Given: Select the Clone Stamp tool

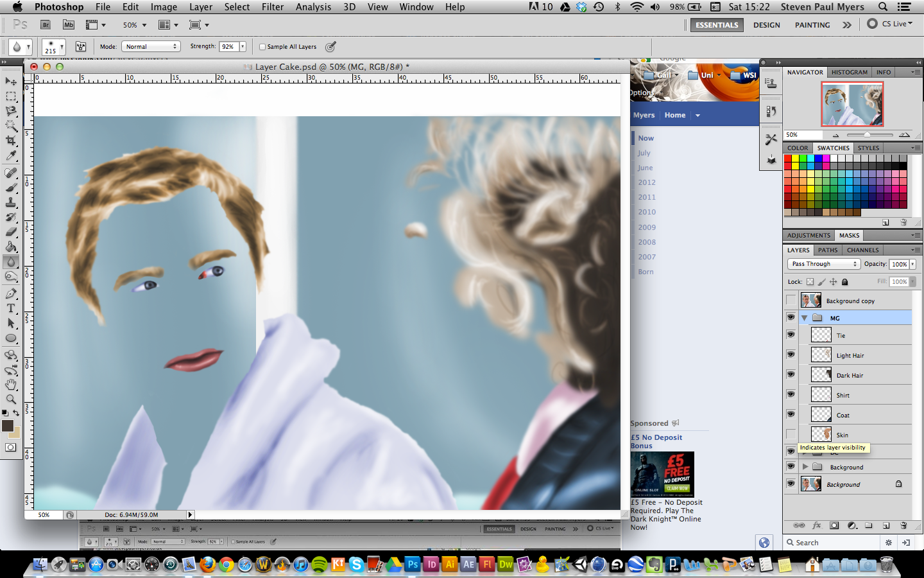Looking at the screenshot, I should (11, 202).
